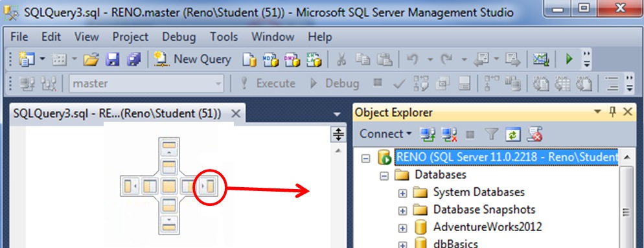Click the Save All icon

tap(133, 60)
